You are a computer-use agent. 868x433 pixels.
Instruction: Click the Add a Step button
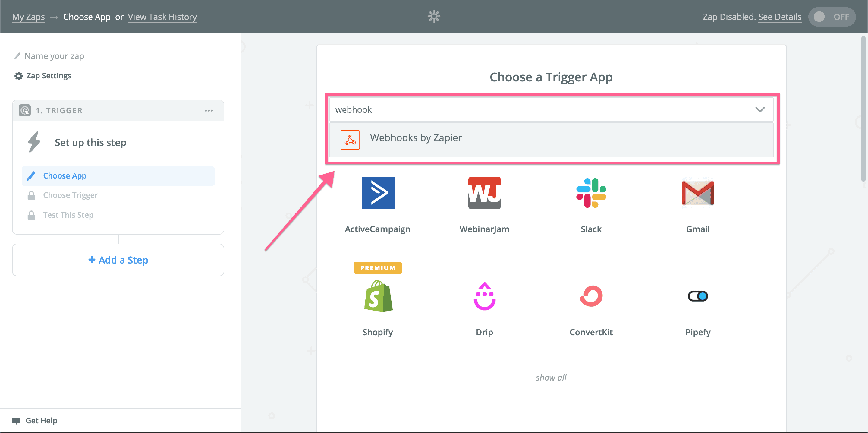[x=118, y=260]
